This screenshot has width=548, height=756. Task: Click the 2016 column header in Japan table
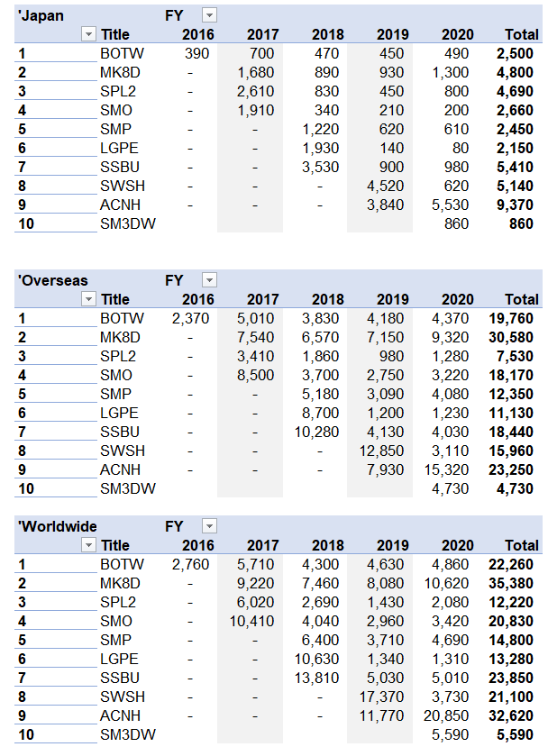[x=197, y=34]
